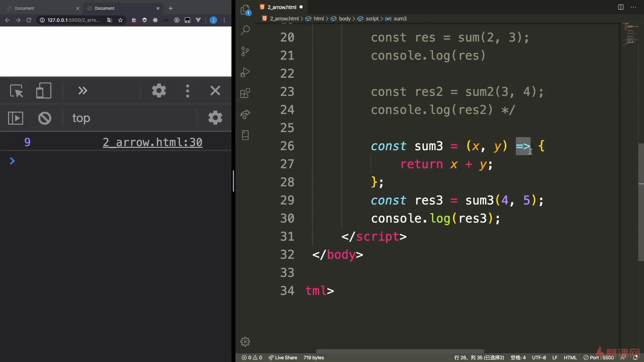Toggle Live Server Port : 5500
644x362 pixels.
(x=599, y=358)
